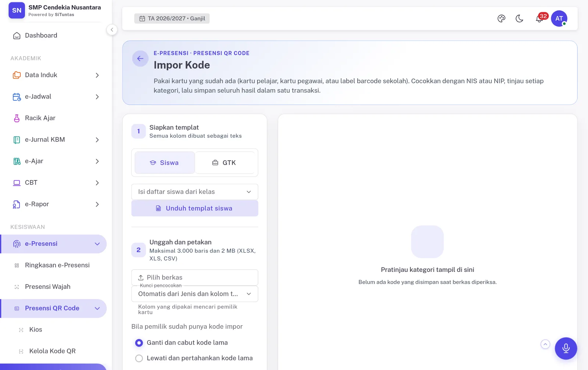
Task: Click the Racik Ajar flask icon
Action: click(x=17, y=118)
